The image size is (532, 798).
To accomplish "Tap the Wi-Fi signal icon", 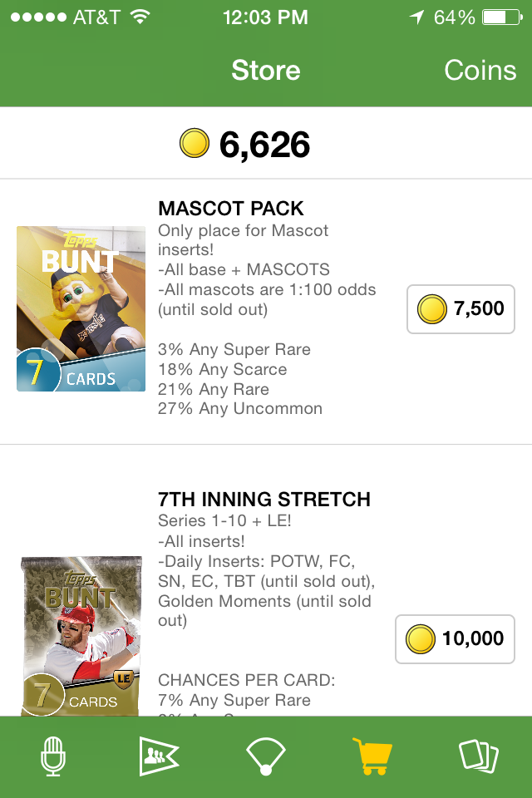I will coord(140,17).
